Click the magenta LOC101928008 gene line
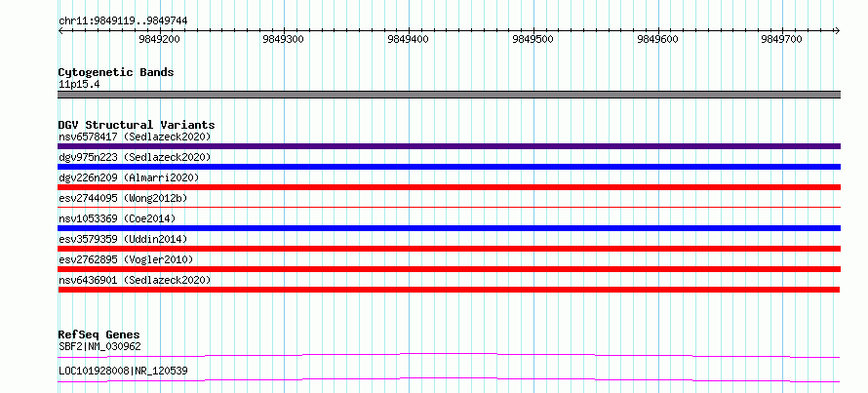The image size is (868, 393). click(x=449, y=379)
